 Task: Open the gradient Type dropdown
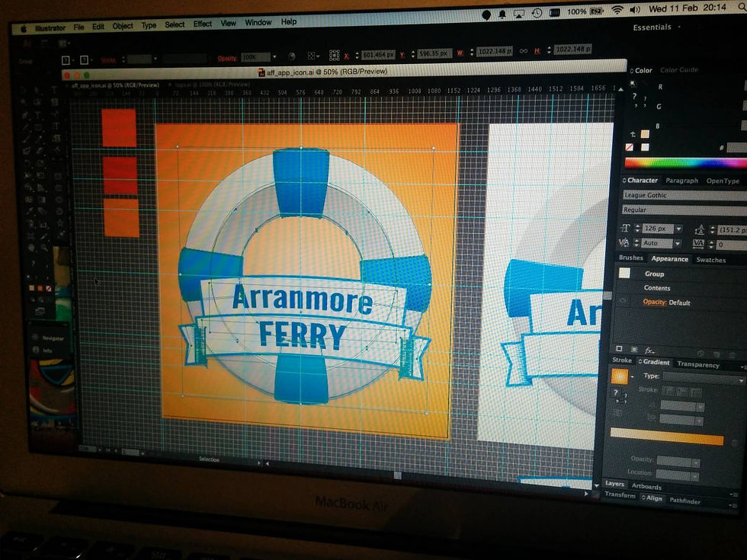(703, 378)
